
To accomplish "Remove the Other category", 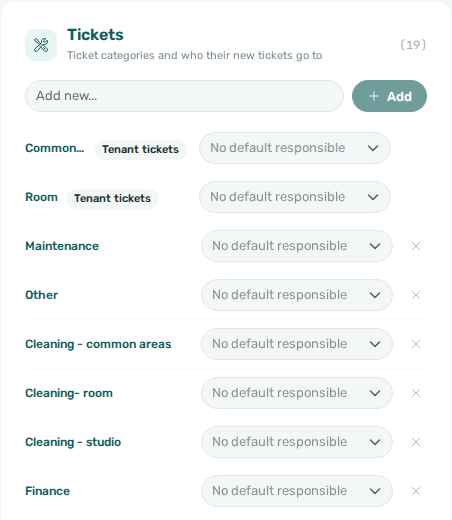I will (416, 295).
